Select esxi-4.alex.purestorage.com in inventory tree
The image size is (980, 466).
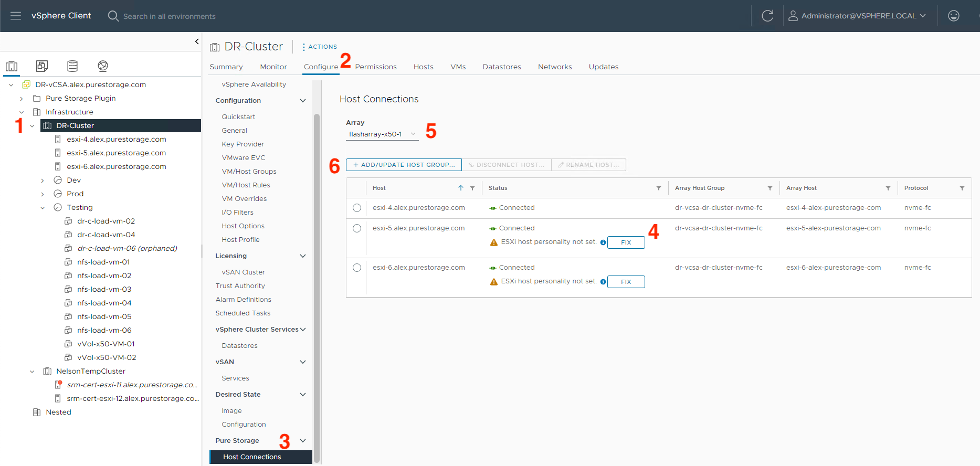(117, 139)
